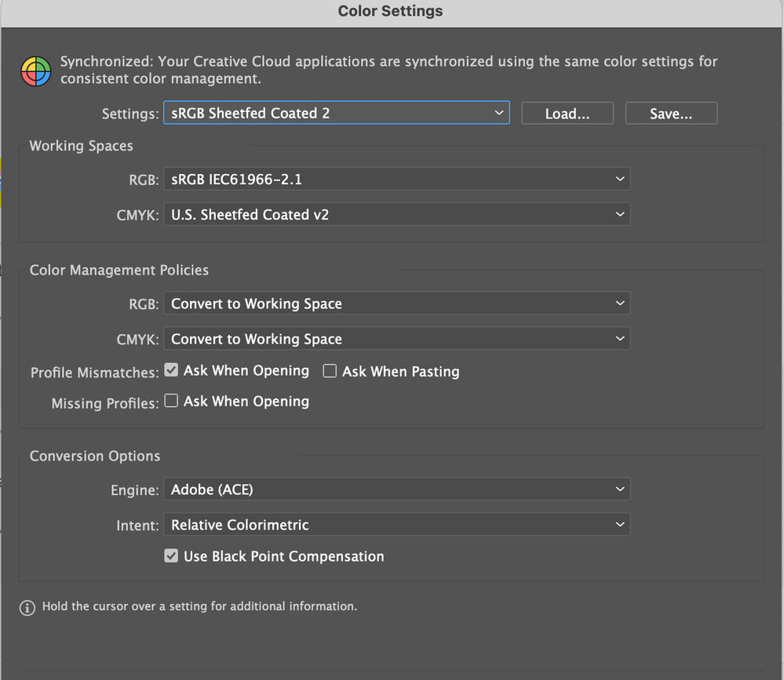784x680 pixels.
Task: Click the Synchronized status message text
Action: 388,70
